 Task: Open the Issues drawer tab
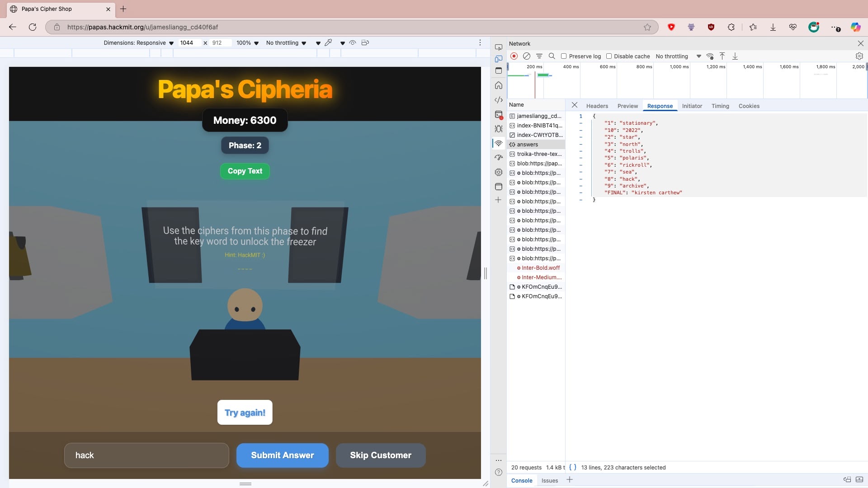550,480
